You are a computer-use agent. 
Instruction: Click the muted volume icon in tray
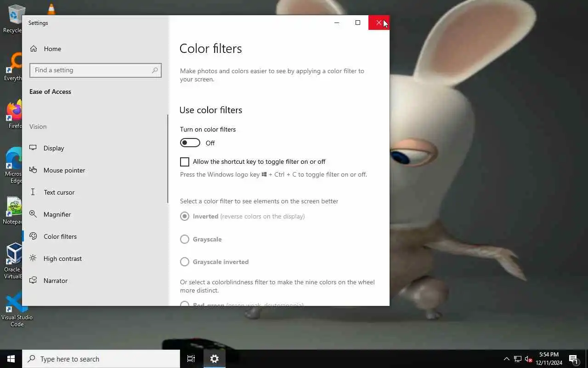tap(529, 359)
